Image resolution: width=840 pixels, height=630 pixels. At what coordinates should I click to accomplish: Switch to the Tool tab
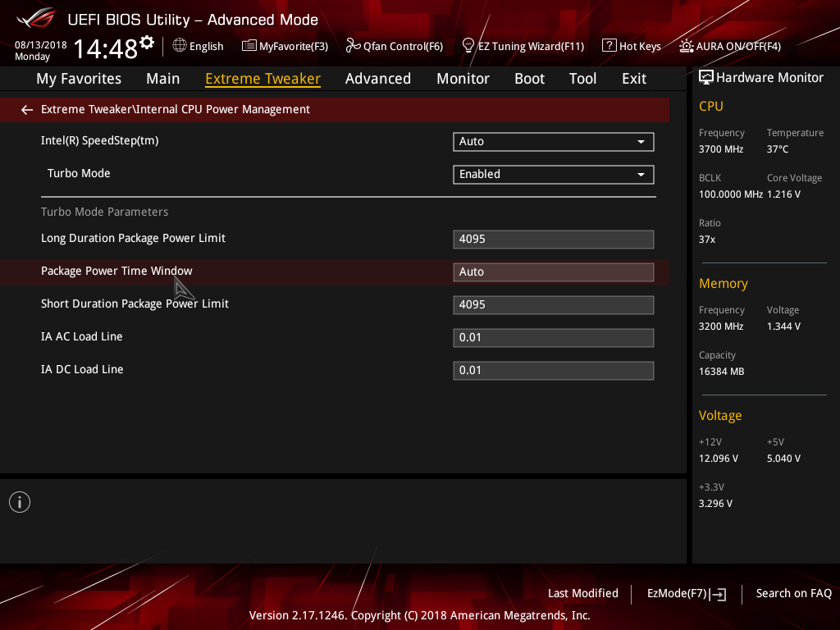coord(582,79)
